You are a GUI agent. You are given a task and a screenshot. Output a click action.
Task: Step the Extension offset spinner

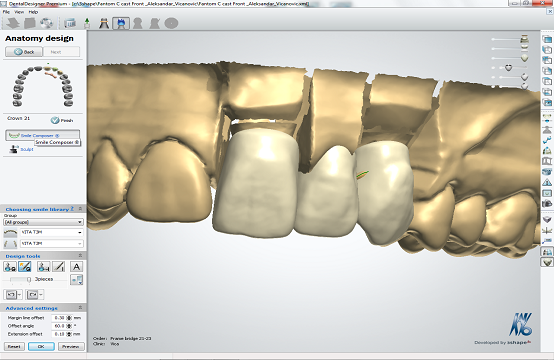(69, 334)
